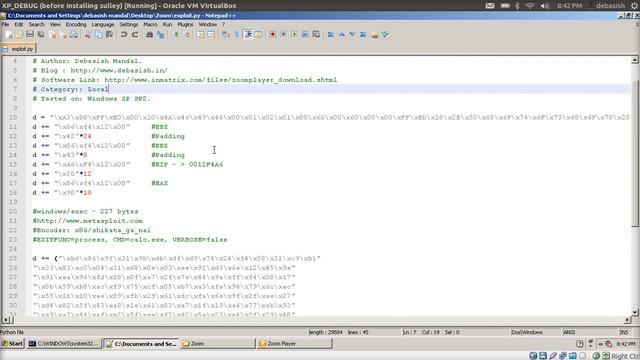Image resolution: width=640 pixels, height=360 pixels.
Task: Play back the recorded macro icon
Action: tap(294, 35)
